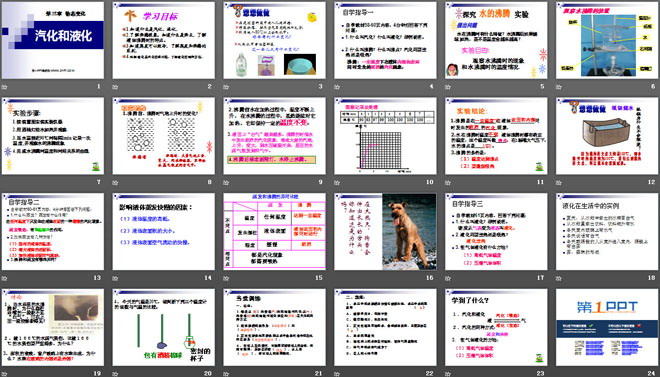
Task: Click the animation star icon under slide 15
Action: (x=226, y=278)
